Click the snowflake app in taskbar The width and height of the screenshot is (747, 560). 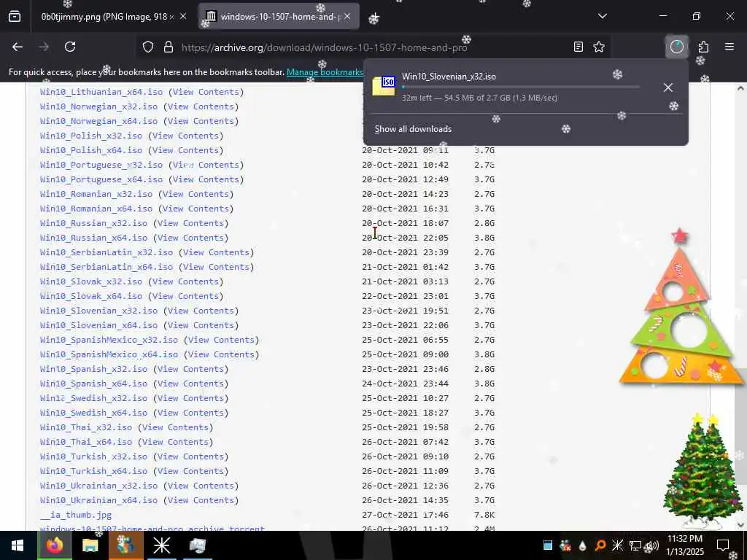161,545
